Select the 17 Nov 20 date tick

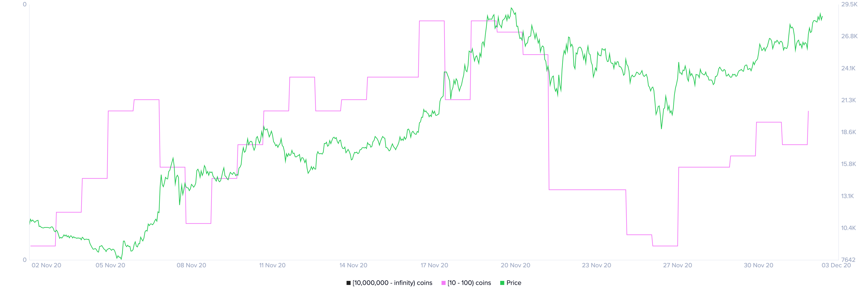click(x=434, y=265)
